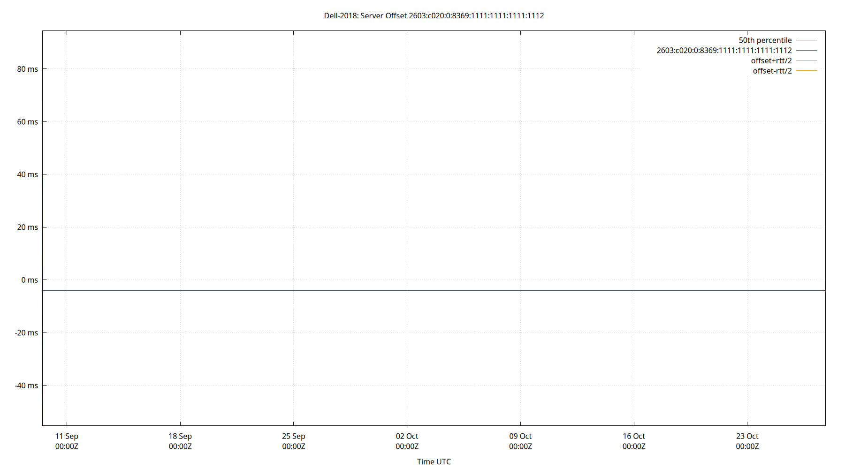The image size is (868, 469).
Task: Select the 16 Oct tick label
Action: coord(634,441)
